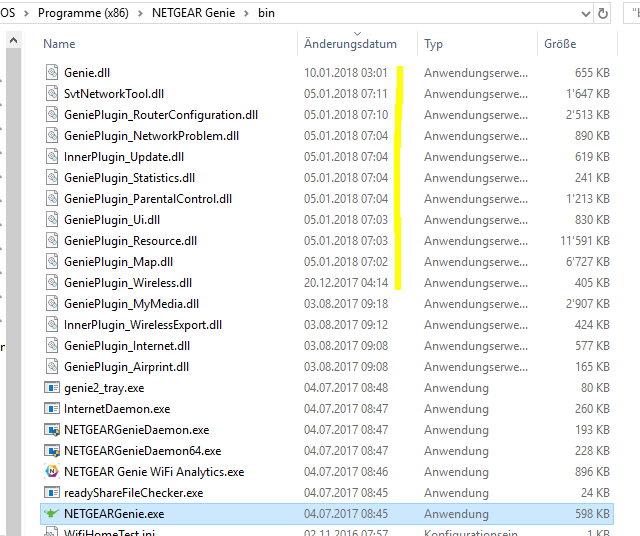Click the green NETGEARGenie.exe icon
This screenshot has height=536, width=640.
pyautogui.click(x=52, y=514)
